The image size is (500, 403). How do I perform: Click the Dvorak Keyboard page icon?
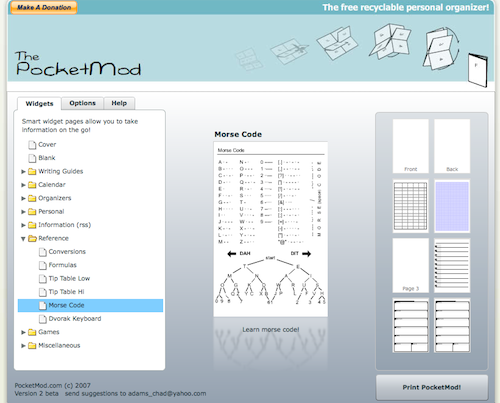(42, 319)
